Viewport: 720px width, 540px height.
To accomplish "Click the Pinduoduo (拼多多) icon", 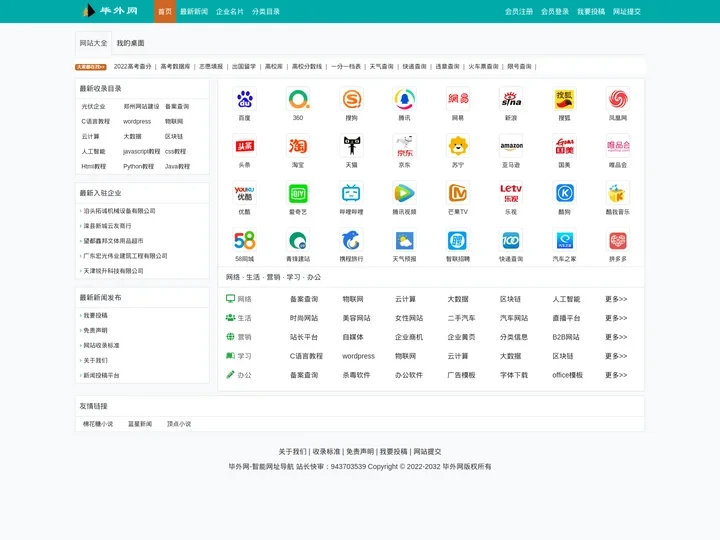I will click(618, 240).
